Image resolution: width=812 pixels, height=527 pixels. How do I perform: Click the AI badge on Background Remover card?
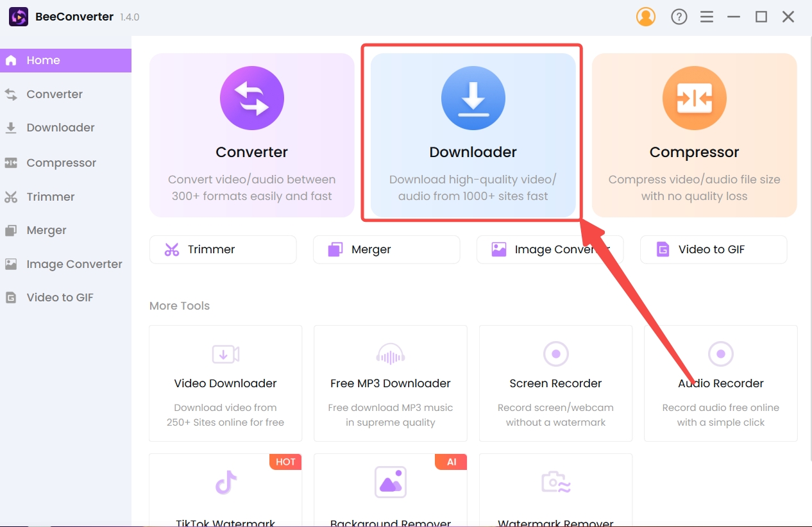pos(452,462)
